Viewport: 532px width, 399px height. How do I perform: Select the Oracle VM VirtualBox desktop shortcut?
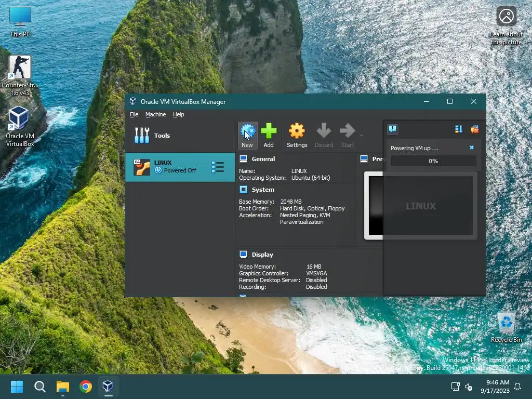point(20,126)
